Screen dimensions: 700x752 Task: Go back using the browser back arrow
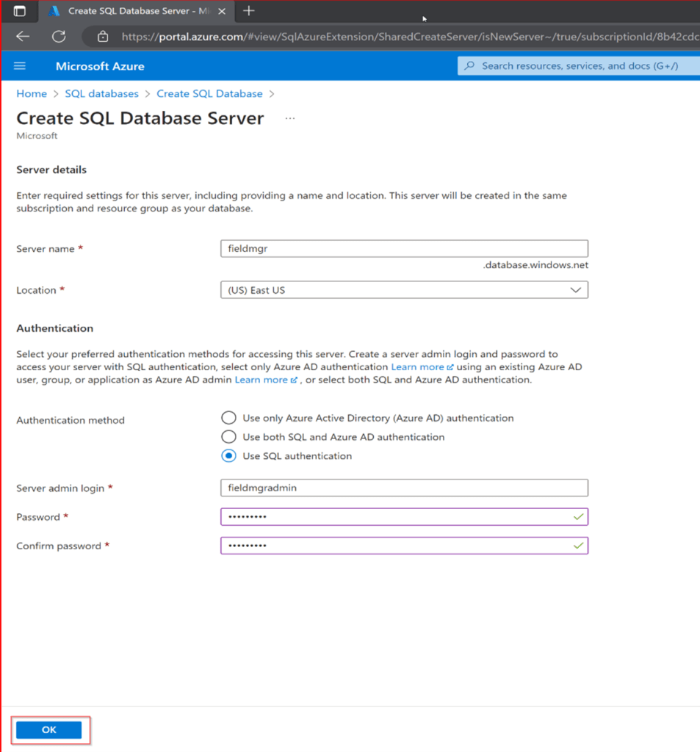pos(23,37)
